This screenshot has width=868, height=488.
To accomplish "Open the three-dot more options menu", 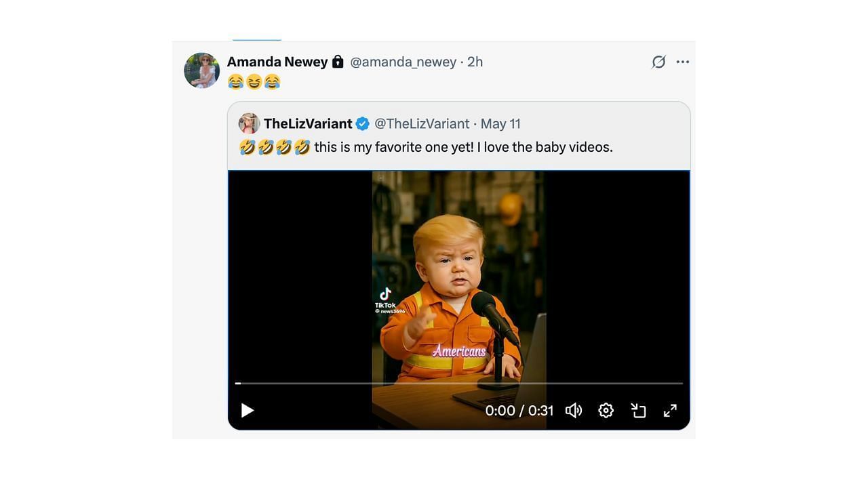I will (683, 62).
